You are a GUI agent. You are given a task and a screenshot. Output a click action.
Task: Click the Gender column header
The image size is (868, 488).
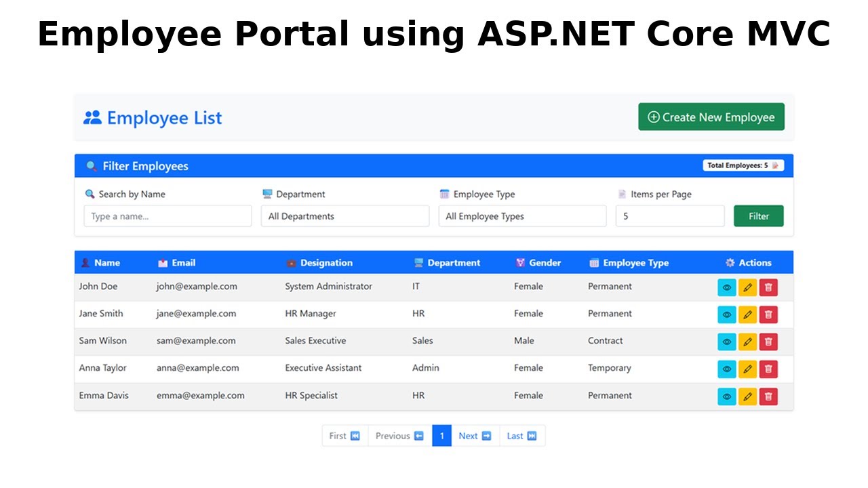pyautogui.click(x=538, y=263)
